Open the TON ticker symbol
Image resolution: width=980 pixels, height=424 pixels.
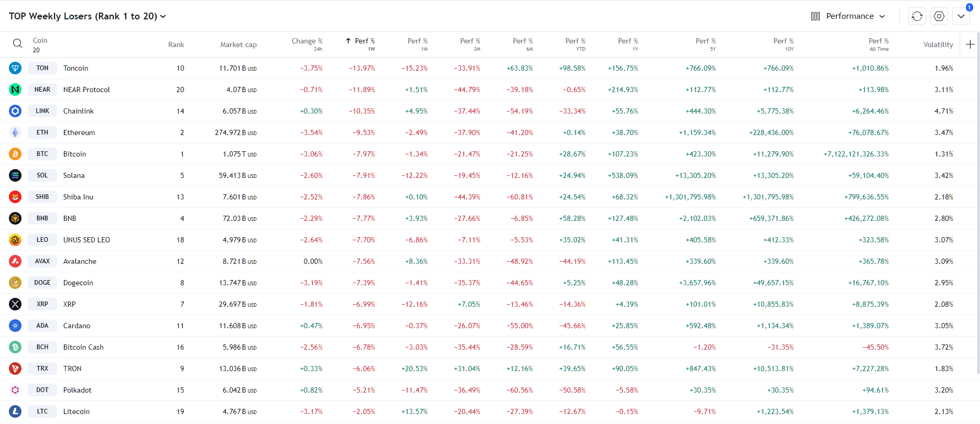click(42, 68)
